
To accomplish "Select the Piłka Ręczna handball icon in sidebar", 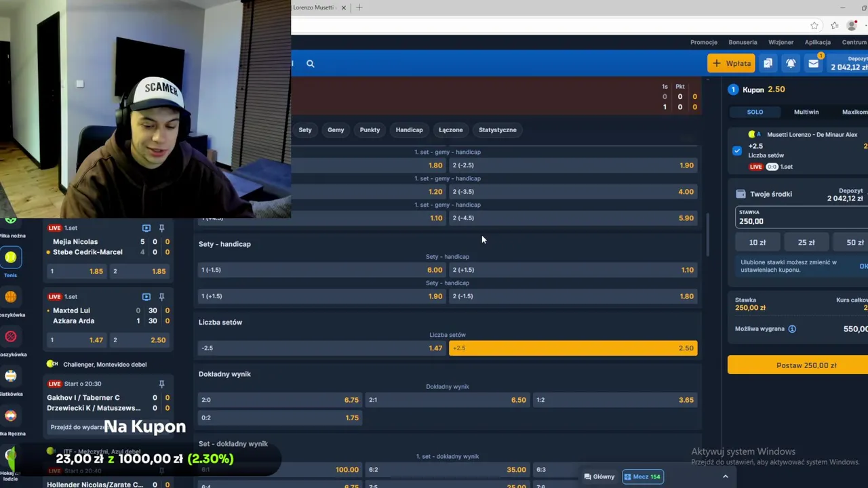I will (11, 415).
